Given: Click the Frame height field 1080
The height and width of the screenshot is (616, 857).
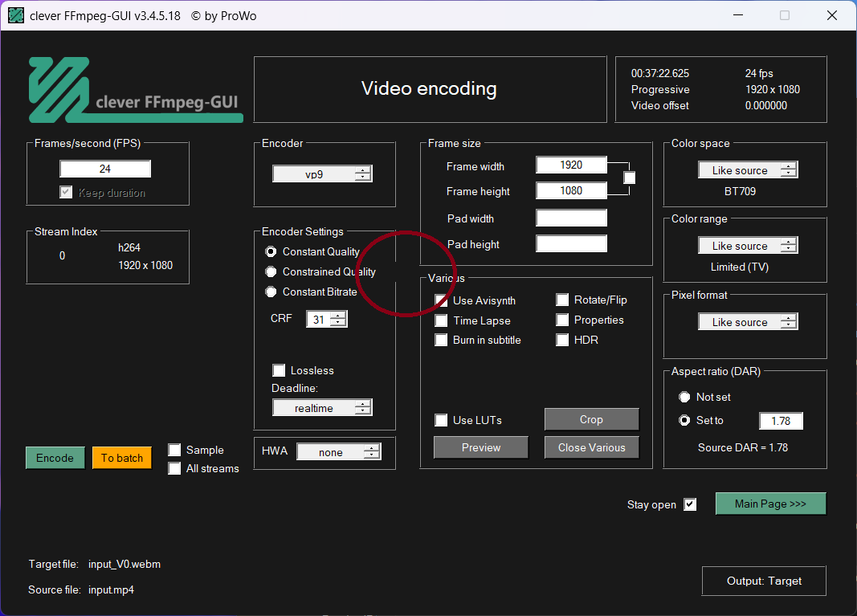Looking at the screenshot, I should 571,190.
